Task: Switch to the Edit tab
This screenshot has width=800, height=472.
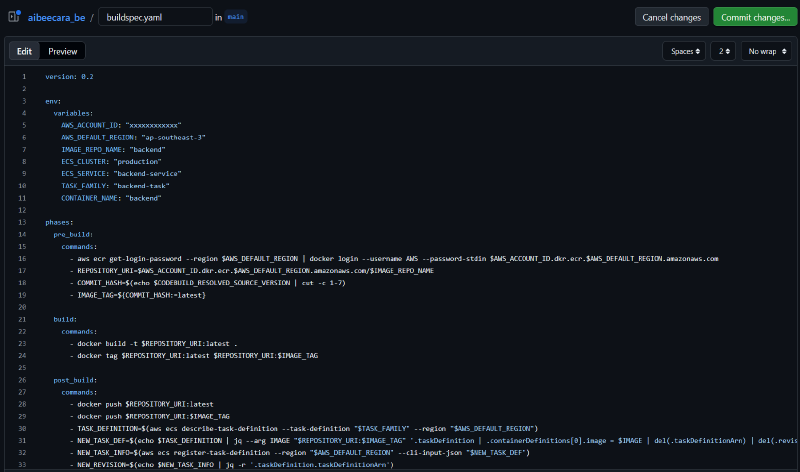Action: coord(24,51)
